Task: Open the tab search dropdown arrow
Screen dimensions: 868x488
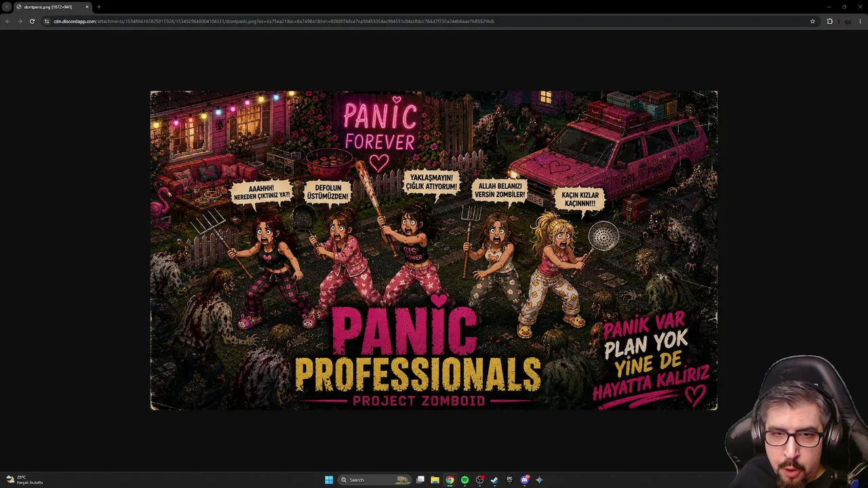Action: pyautogui.click(x=7, y=7)
